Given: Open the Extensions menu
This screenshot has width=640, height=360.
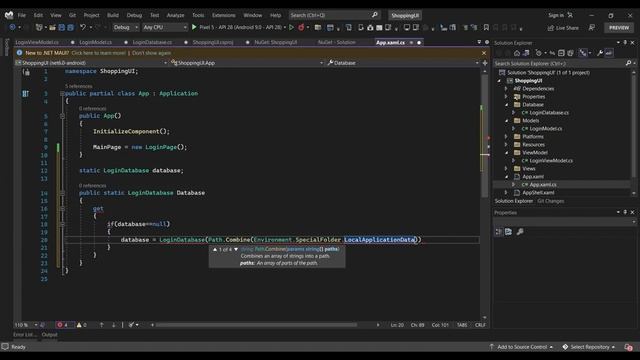Looking at the screenshot, I should [224, 15].
